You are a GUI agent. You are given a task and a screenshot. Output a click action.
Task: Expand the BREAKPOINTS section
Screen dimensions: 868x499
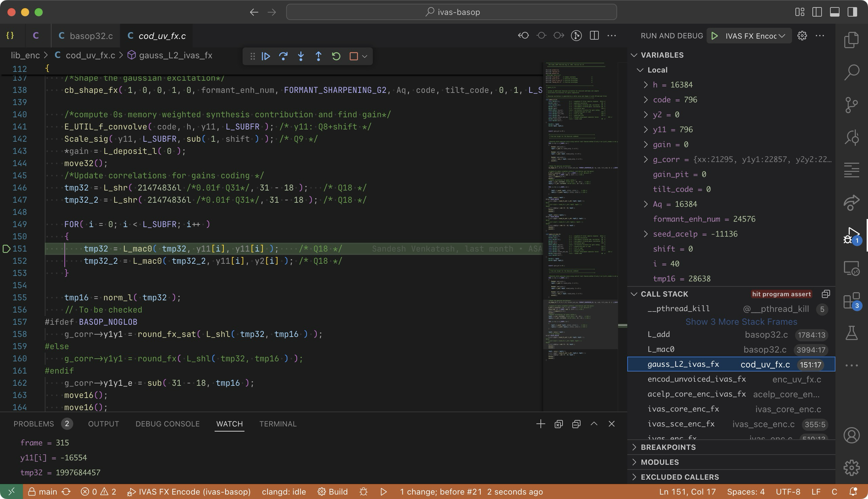pos(668,447)
